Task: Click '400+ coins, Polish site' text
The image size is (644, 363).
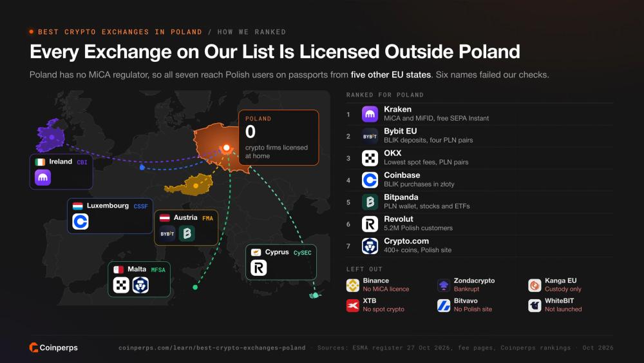Action: click(x=418, y=250)
